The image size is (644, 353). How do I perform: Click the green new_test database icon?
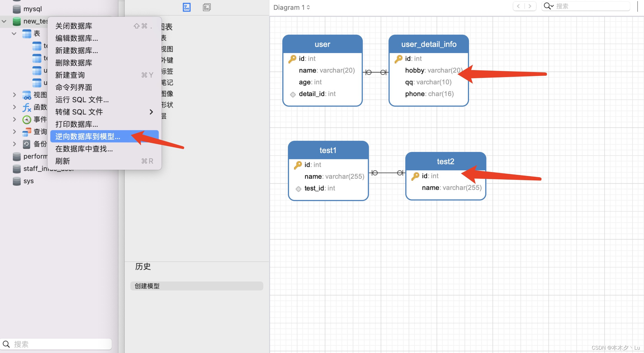pyautogui.click(x=17, y=21)
